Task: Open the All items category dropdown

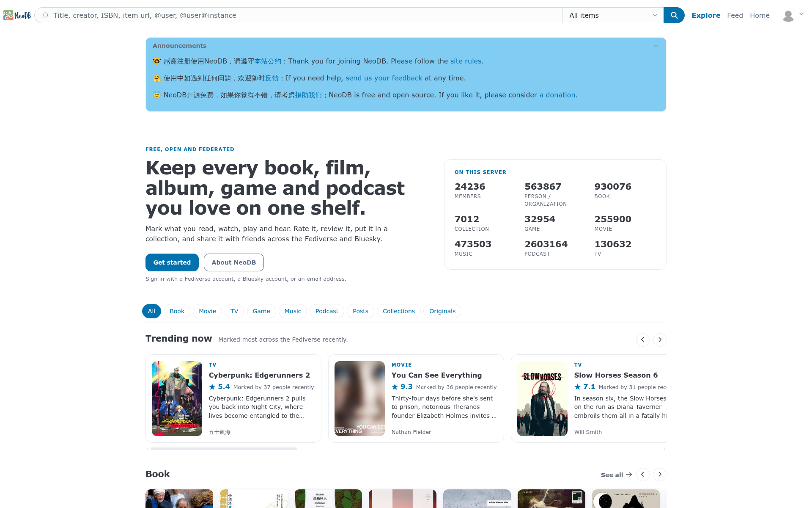Action: click(613, 15)
